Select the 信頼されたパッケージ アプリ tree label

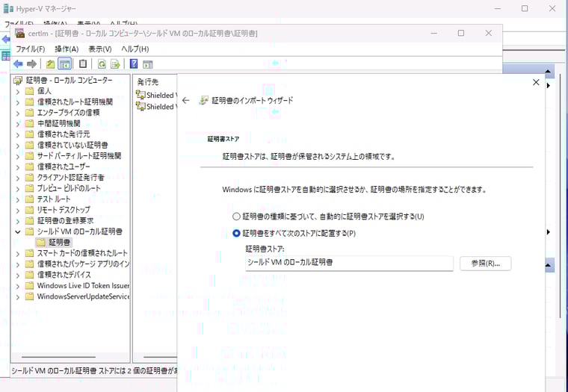point(83,264)
